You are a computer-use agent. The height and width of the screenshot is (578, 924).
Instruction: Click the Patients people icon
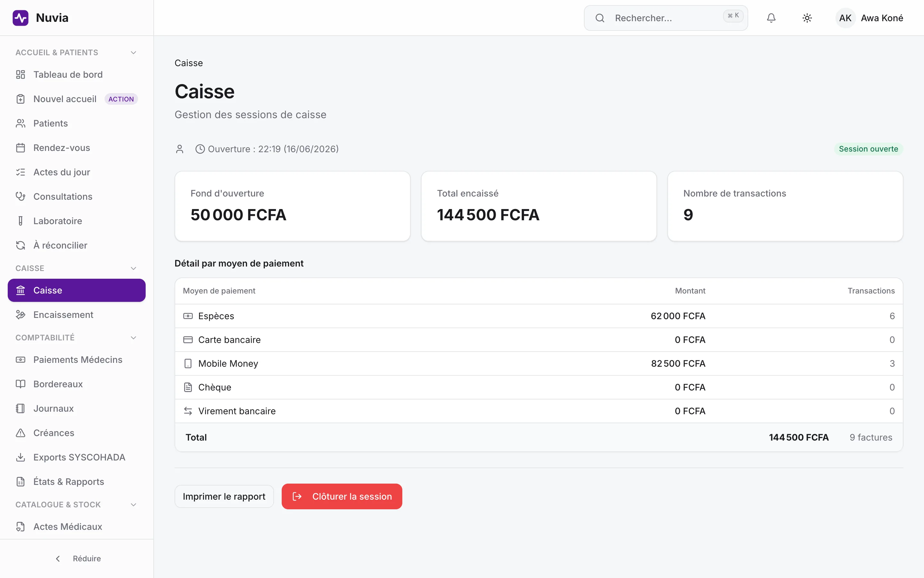point(21,124)
